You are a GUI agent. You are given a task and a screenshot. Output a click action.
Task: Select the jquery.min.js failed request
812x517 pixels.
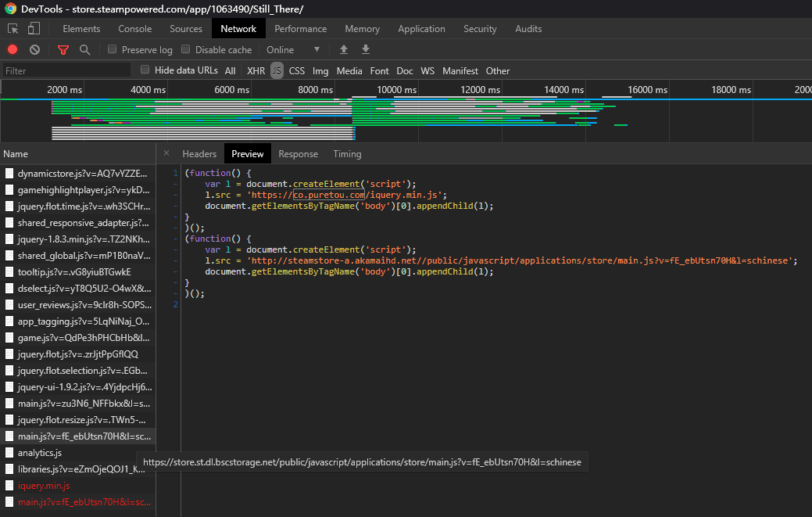point(44,486)
